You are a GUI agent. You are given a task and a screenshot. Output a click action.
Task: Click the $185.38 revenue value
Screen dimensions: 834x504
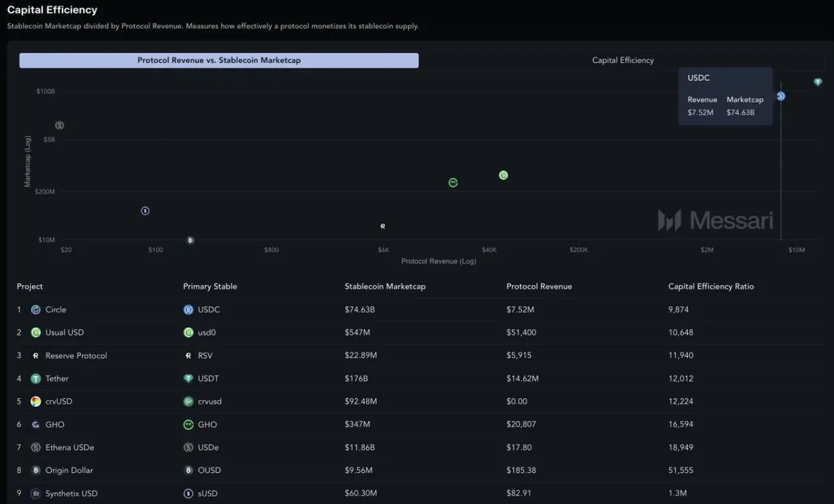click(x=521, y=471)
